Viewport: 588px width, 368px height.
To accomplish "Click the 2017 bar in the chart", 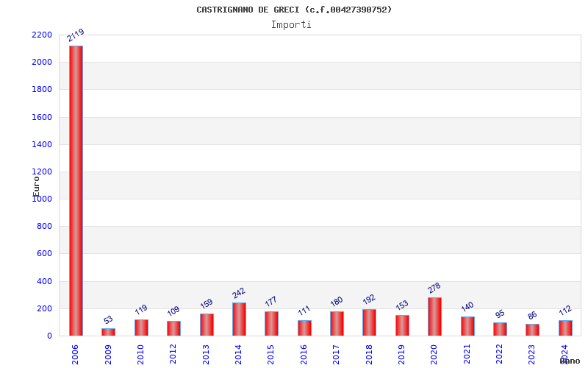I will [337, 323].
